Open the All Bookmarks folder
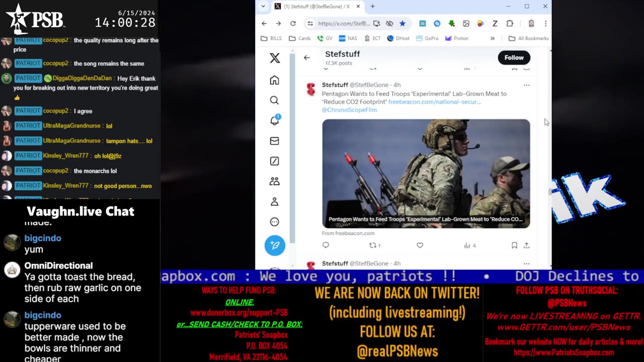 tap(528, 38)
